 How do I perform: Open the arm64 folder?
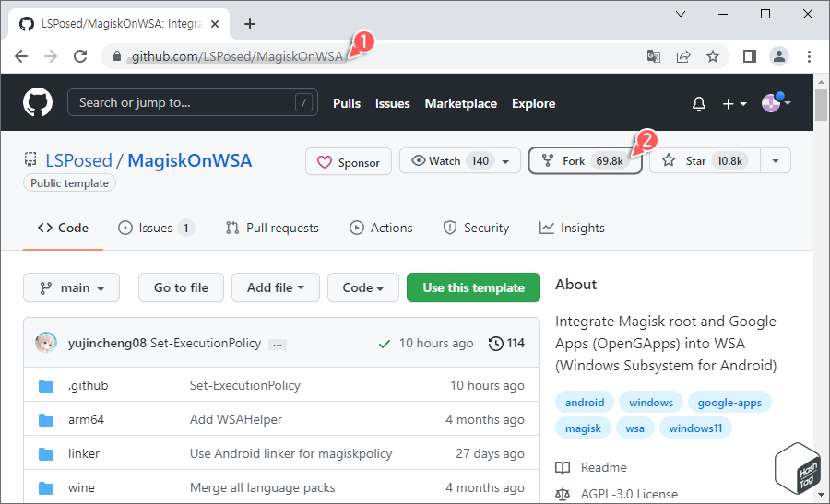[86, 420]
